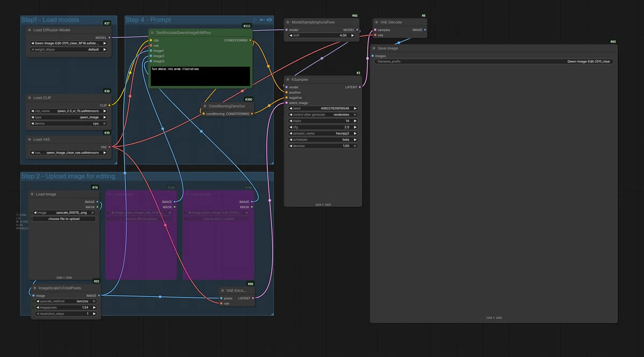The width and height of the screenshot is (644, 357).
Task: Open the device dropdown showing cpu
Action: pos(69,123)
